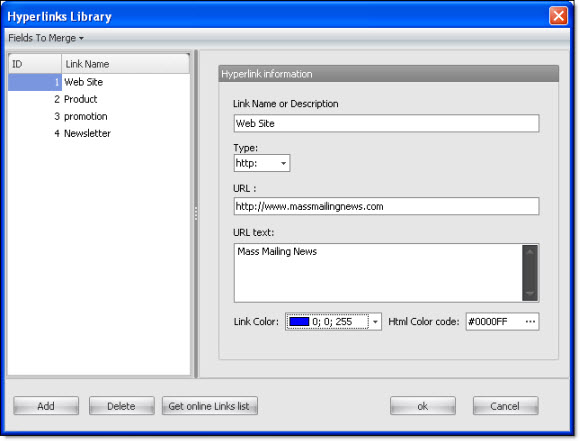
Task: Click ID cell 2 in list
Action: (35, 99)
